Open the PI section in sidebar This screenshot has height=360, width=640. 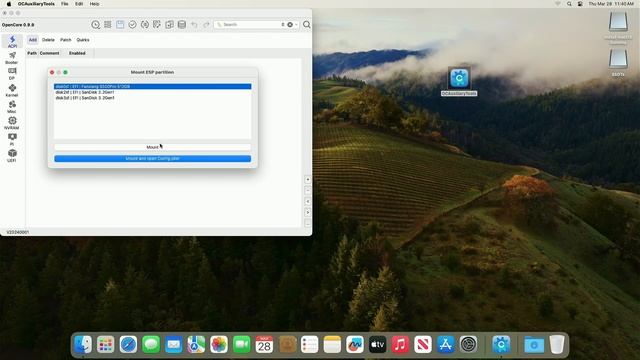(x=12, y=139)
